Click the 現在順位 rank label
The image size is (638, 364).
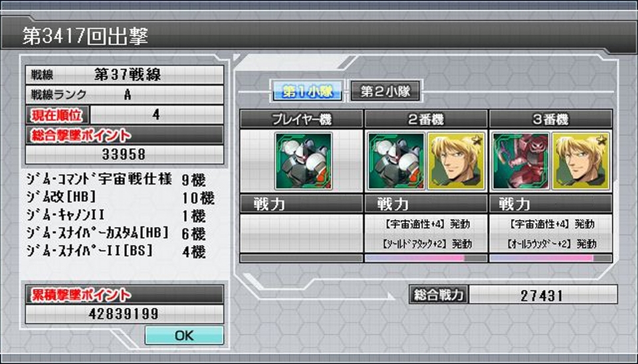(57, 115)
